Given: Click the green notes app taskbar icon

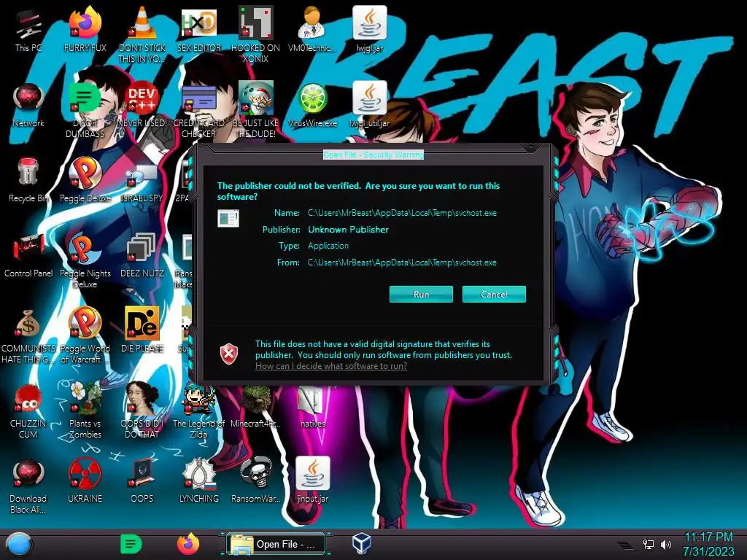Looking at the screenshot, I should pos(131,544).
